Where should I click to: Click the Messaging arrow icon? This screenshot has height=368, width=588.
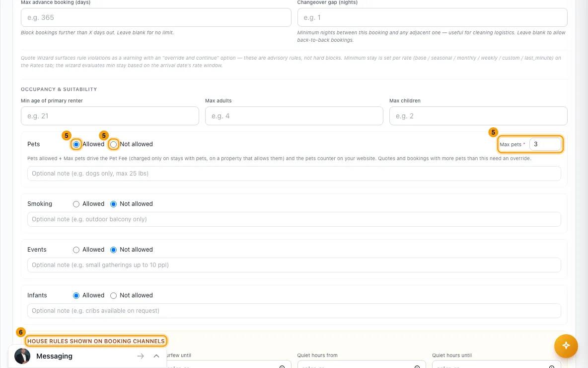tap(141, 356)
